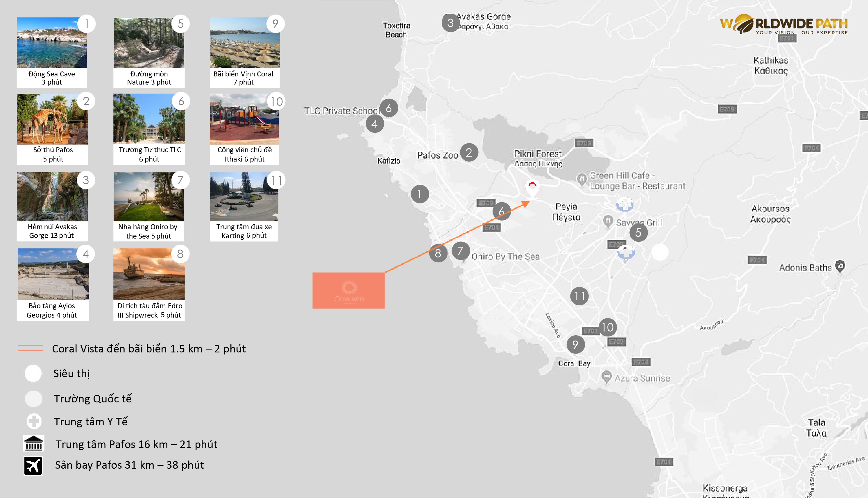Click the Worldwide Path logo
This screenshot has height=498, width=868.
784,25
